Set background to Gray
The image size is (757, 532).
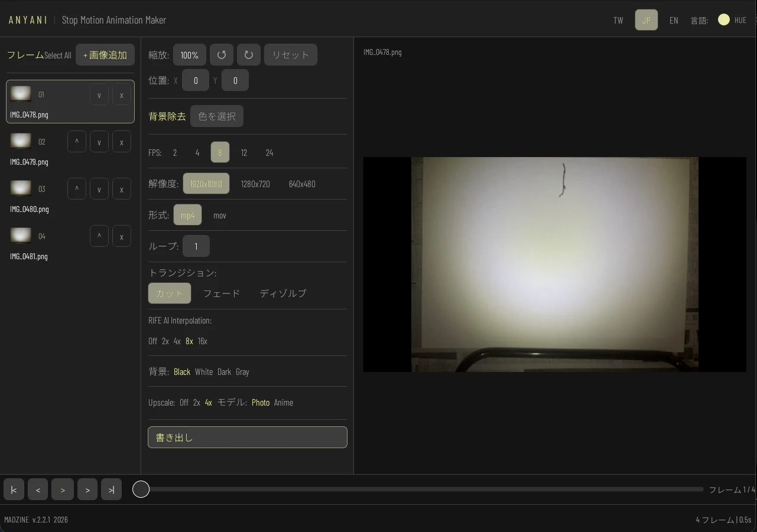242,371
